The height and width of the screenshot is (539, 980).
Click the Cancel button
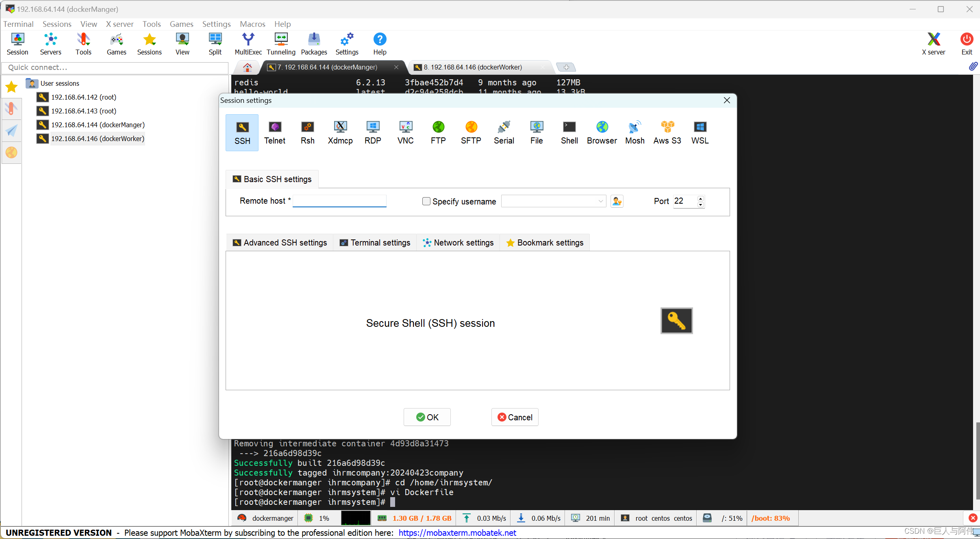coord(515,417)
